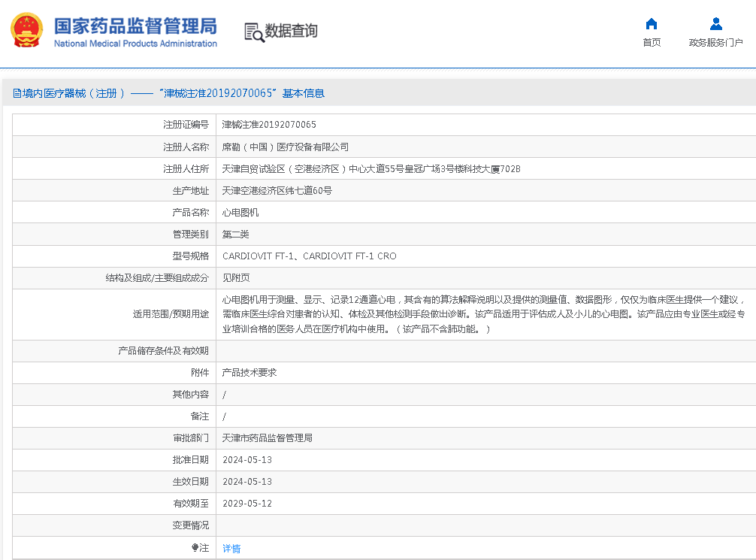This screenshot has width=756, height=560.
Task: Open the 首页 navigation label
Action: click(652, 43)
